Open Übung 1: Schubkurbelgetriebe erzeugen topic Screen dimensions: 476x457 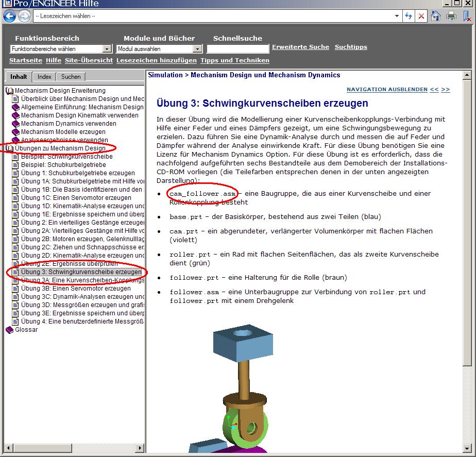tap(78, 173)
